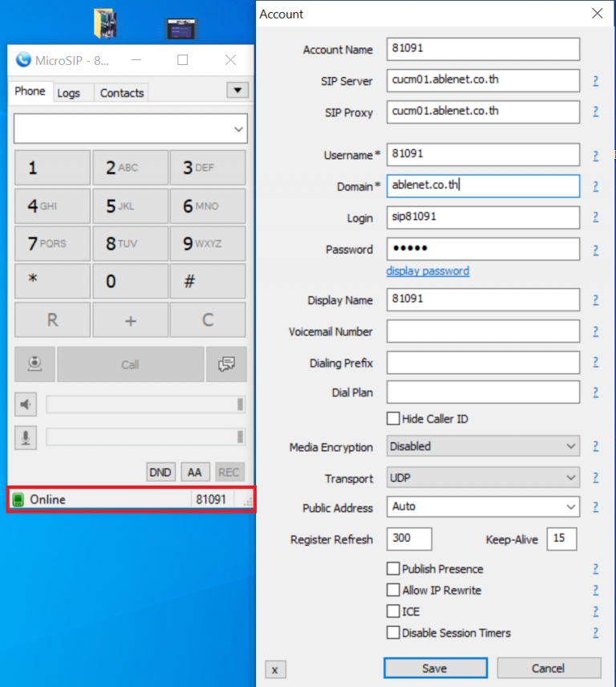The image size is (616, 687).
Task: Open the help link beside SIP Server
Action: (595, 81)
